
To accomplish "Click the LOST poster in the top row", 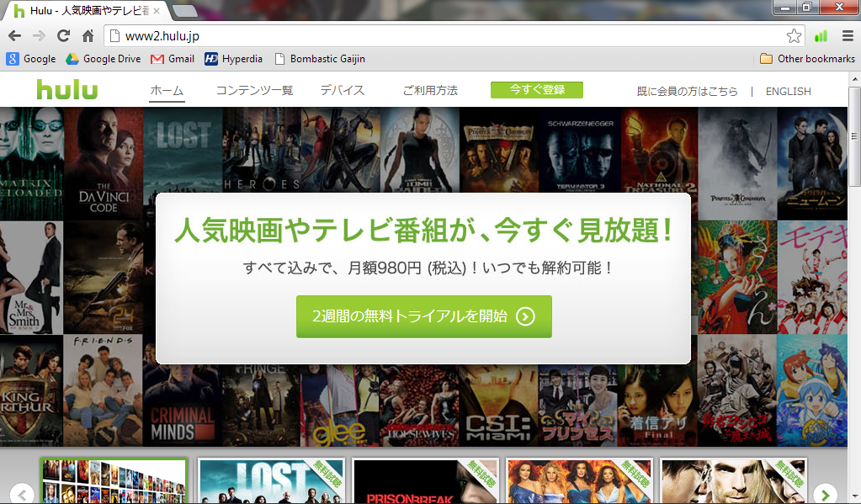I will [183, 149].
